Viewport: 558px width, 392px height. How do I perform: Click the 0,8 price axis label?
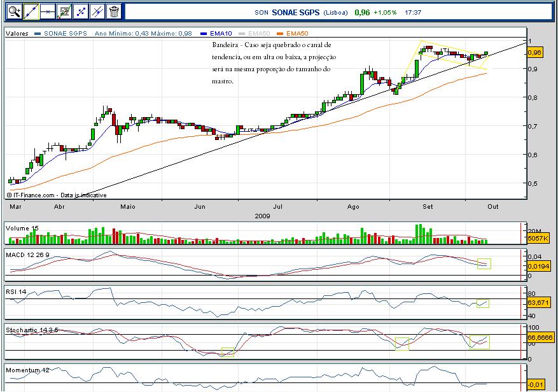click(533, 97)
